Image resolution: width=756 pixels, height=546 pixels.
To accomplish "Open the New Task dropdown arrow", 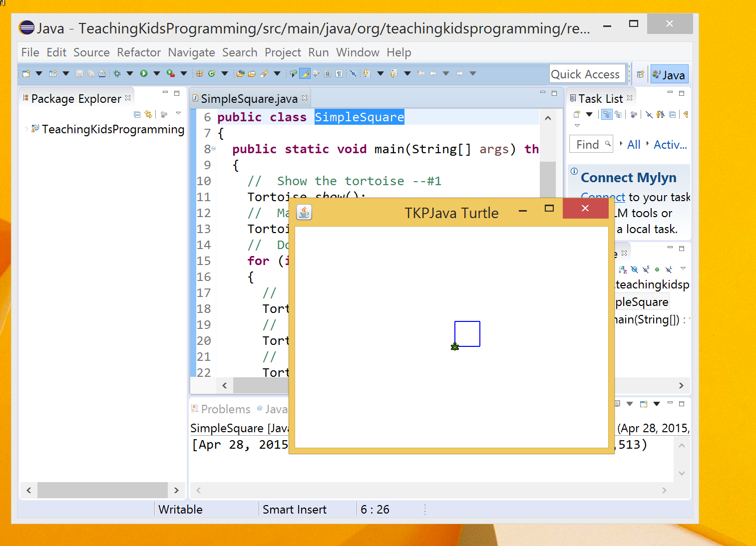I will tap(589, 115).
